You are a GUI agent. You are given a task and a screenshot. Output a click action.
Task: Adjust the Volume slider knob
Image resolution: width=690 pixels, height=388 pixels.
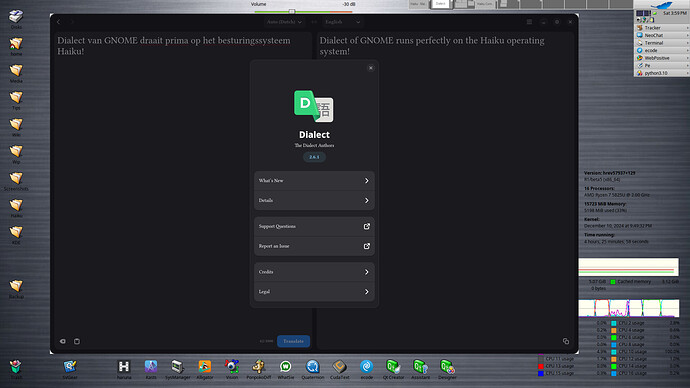click(x=292, y=11)
